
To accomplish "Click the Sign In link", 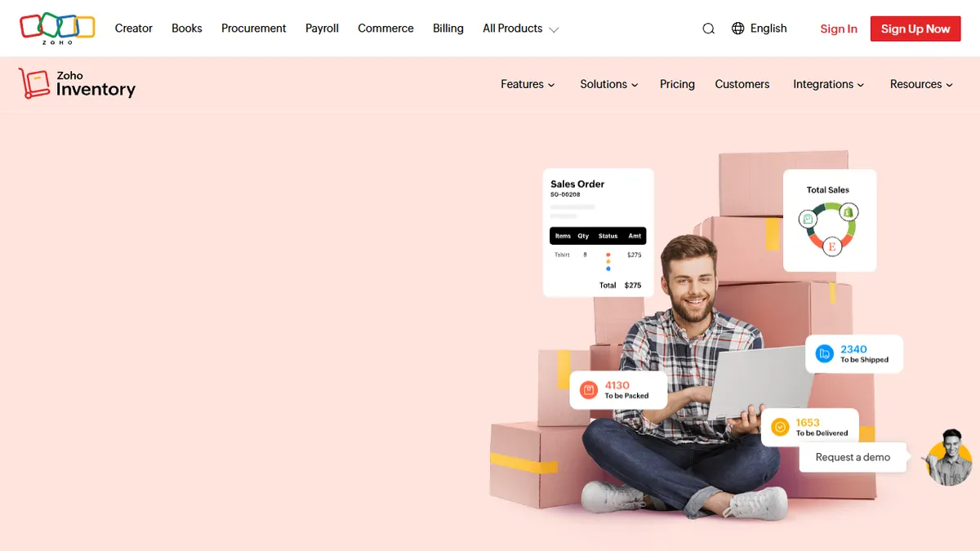I will [838, 29].
